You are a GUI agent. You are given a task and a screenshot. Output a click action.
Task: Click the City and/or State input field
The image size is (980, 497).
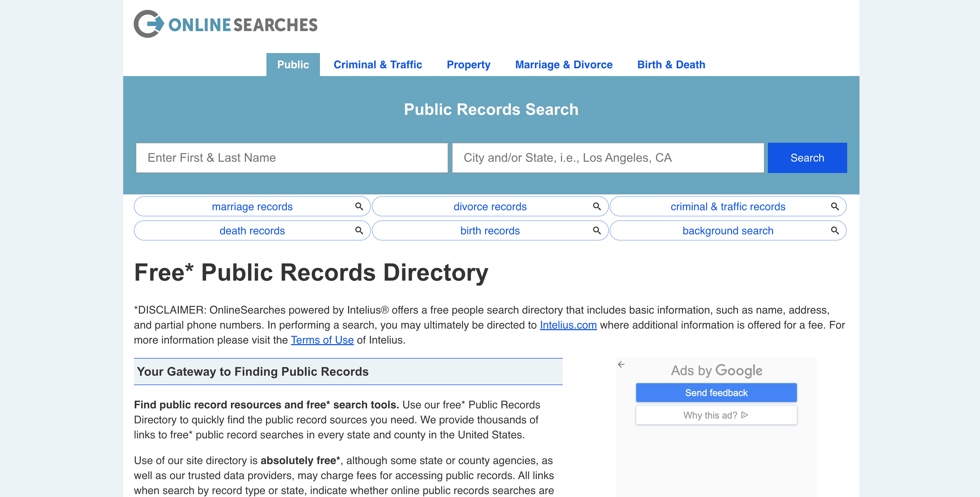[x=608, y=157]
